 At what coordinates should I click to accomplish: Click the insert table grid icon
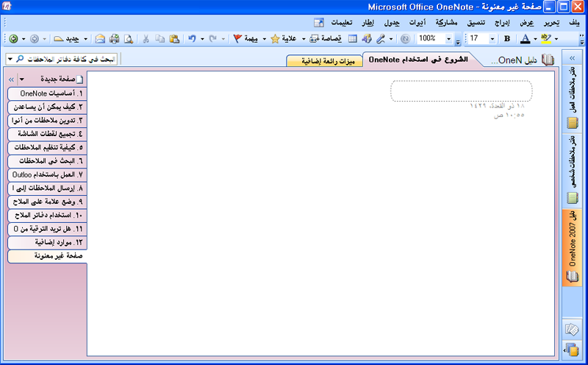click(353, 39)
